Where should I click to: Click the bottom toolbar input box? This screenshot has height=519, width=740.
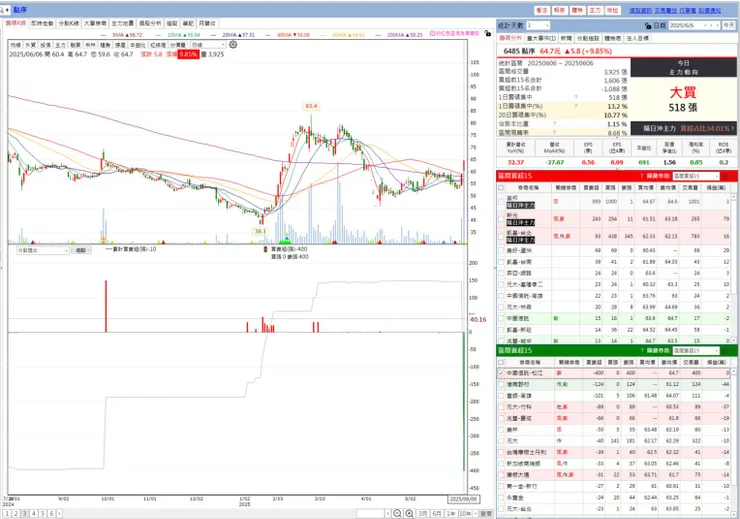370,513
